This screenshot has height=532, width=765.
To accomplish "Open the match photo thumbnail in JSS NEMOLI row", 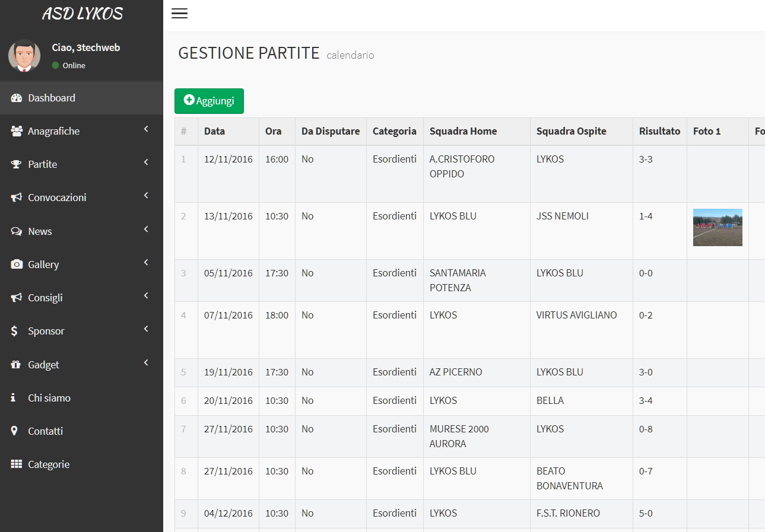I will click(718, 227).
